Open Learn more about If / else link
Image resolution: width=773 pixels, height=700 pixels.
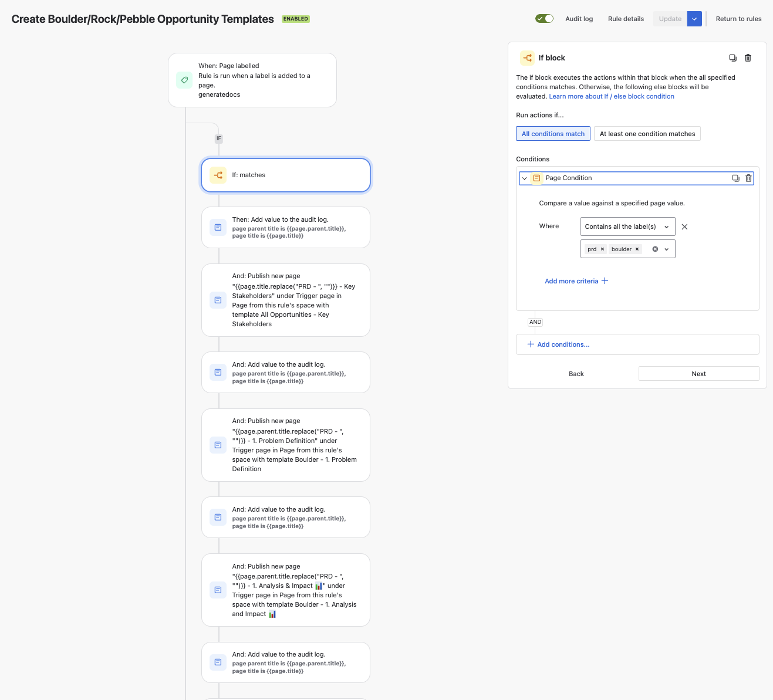pos(612,96)
